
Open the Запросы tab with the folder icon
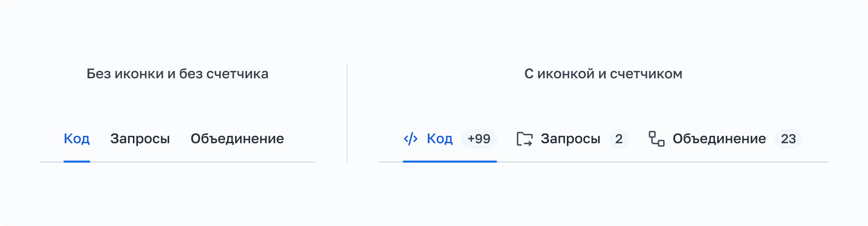pyautogui.click(x=570, y=139)
